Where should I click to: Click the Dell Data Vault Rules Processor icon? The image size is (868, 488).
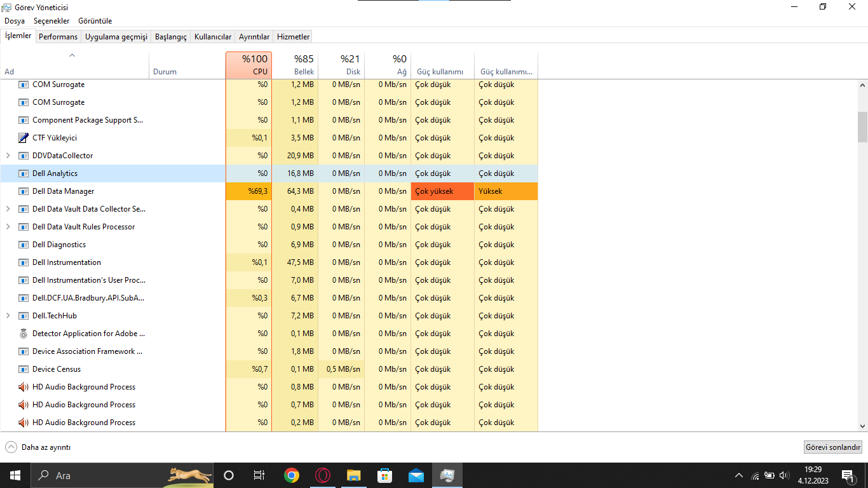[24, 227]
